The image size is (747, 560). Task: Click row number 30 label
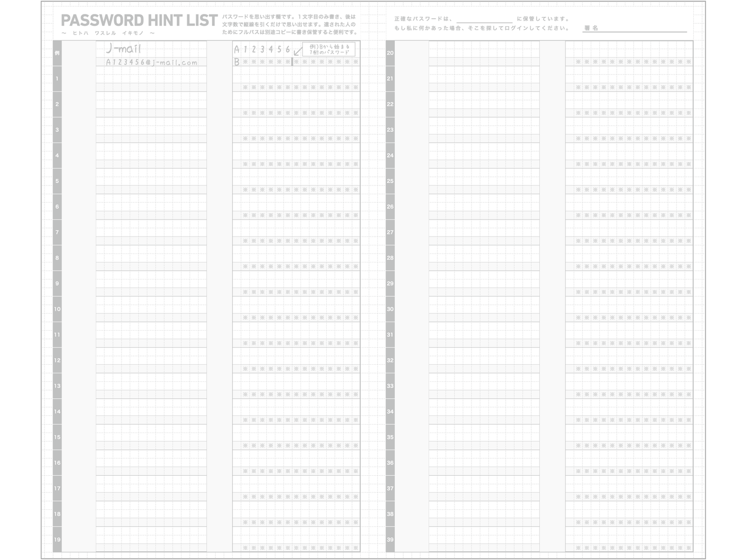[x=390, y=309]
